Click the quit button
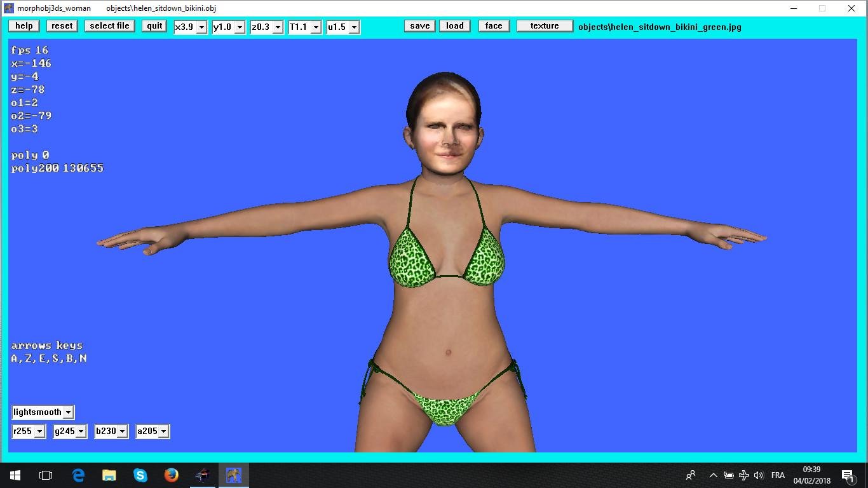This screenshot has height=488, width=868. click(154, 26)
